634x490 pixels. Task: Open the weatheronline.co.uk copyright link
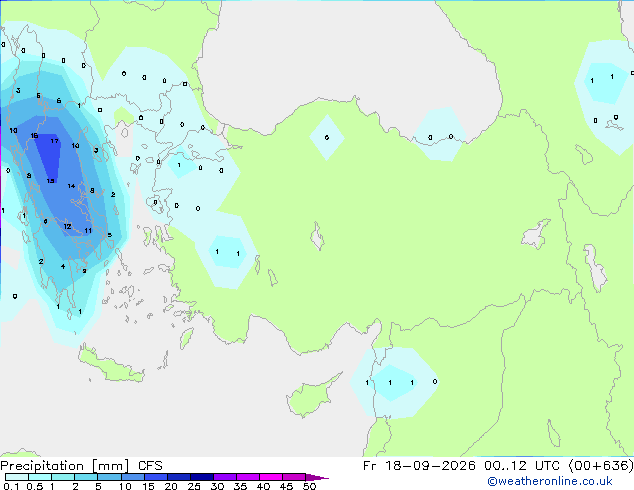click(550, 481)
